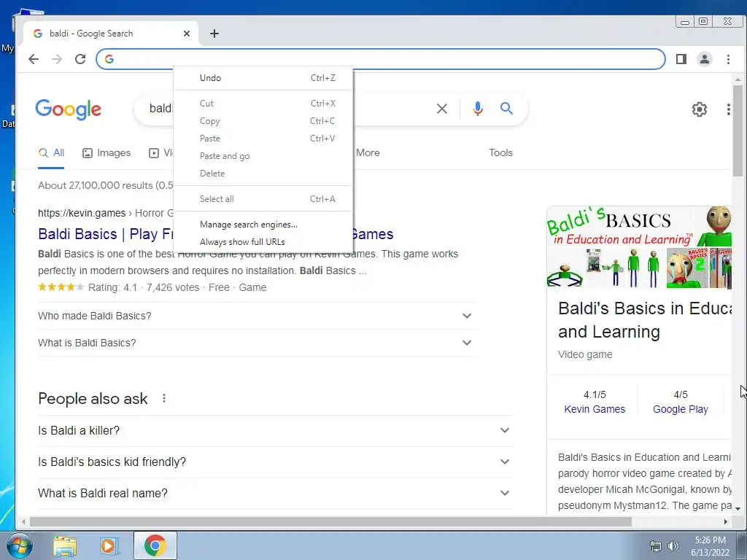Screen dimensions: 747x560
Task: Open the Baldi Basics result title link
Action: click(105, 234)
